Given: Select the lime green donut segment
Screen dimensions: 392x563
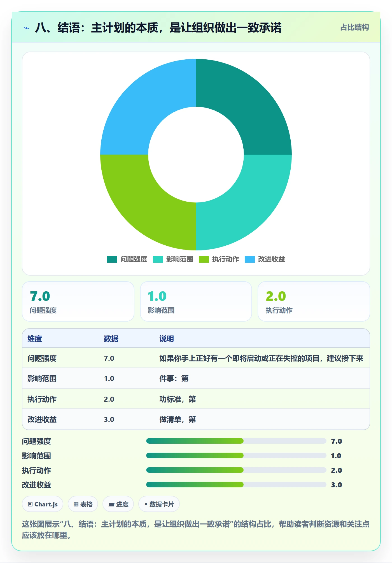Looking at the screenshot, I should point(146,205).
